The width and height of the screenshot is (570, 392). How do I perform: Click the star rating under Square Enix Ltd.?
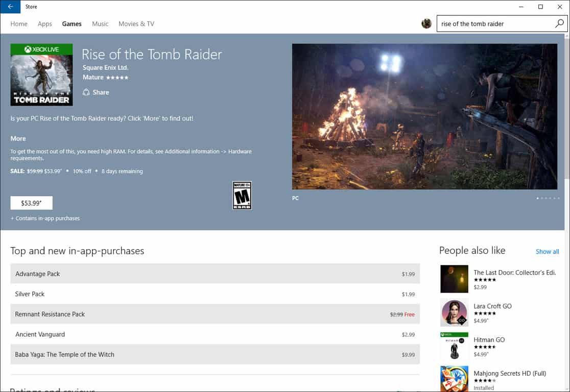point(118,78)
